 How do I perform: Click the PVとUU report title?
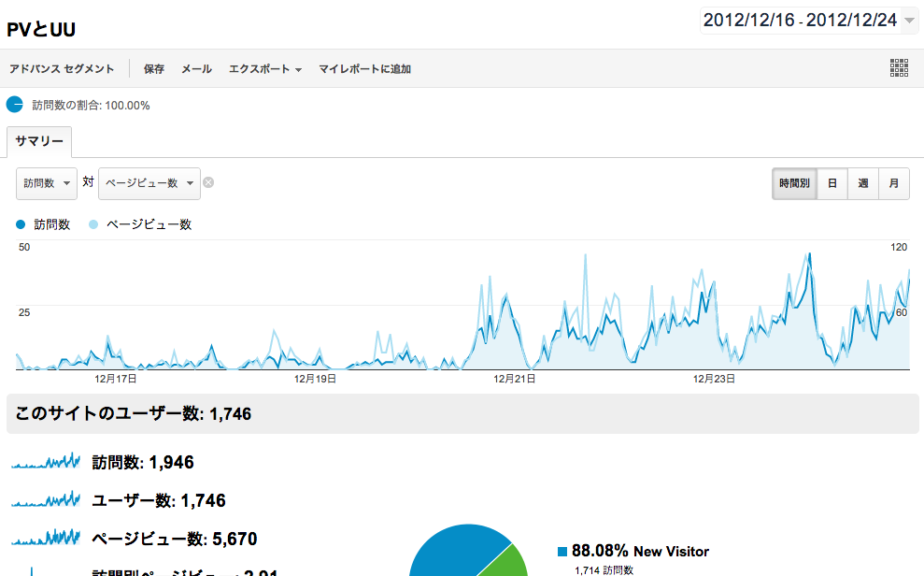point(41,30)
